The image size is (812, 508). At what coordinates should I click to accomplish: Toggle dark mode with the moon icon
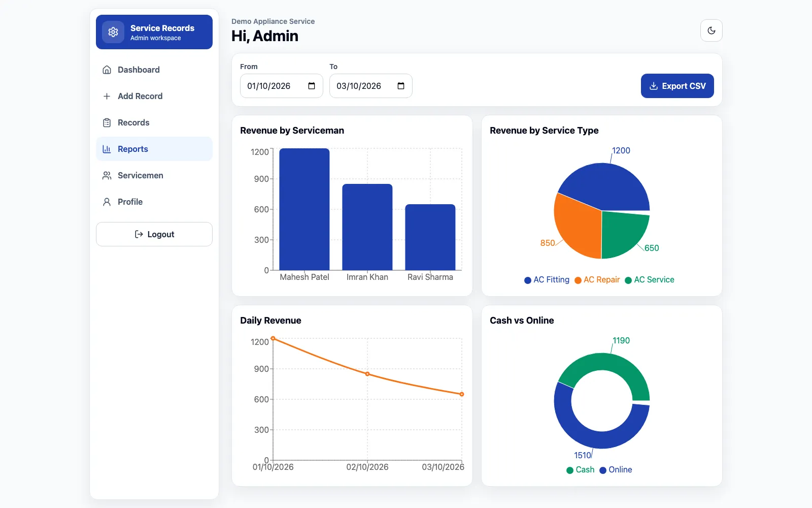tap(712, 30)
